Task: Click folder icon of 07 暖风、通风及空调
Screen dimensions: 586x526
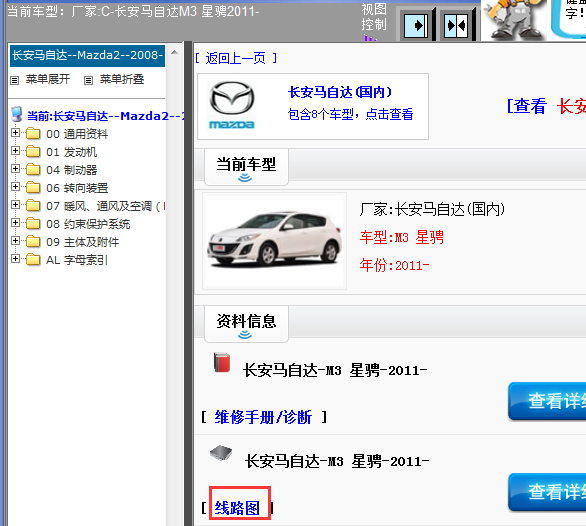Action: (x=33, y=206)
